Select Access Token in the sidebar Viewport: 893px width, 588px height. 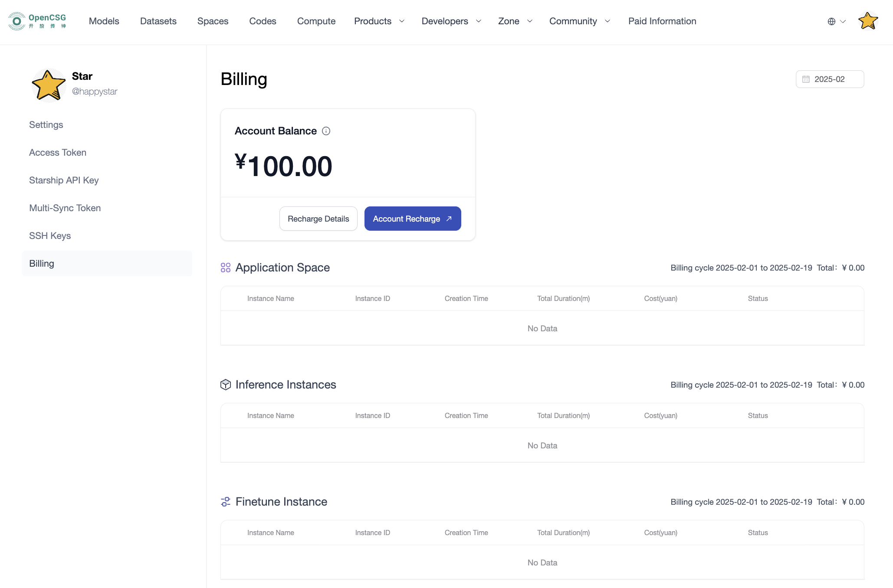coord(58,153)
